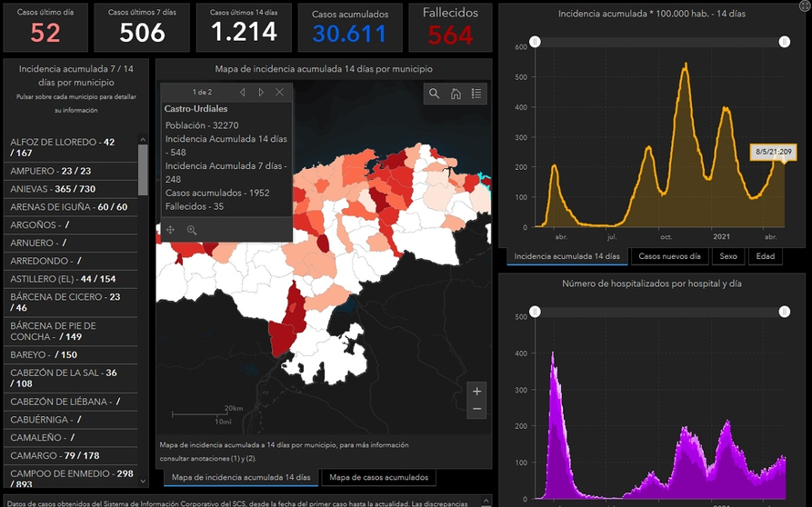Screen dimensions: 812x507
Task: Select CABUÉRNIGA municipality row
Action: pos(71,420)
